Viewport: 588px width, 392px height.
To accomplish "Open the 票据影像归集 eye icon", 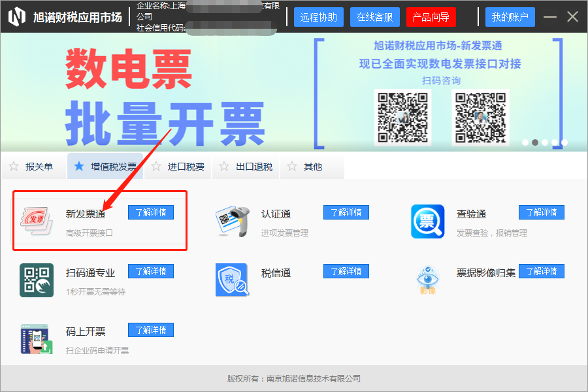I will (427, 280).
